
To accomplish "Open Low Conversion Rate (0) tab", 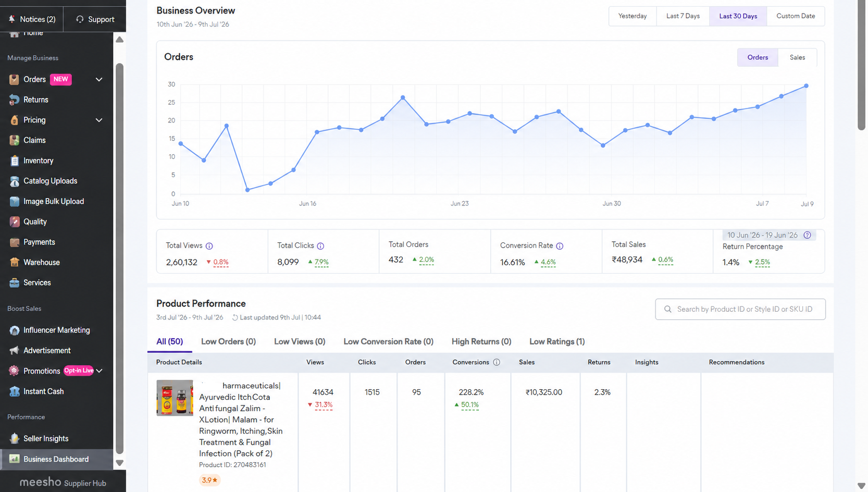I will point(389,342).
